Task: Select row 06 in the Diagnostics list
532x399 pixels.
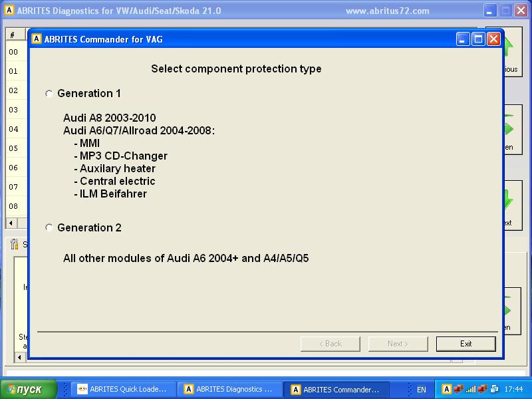Action: (16, 168)
